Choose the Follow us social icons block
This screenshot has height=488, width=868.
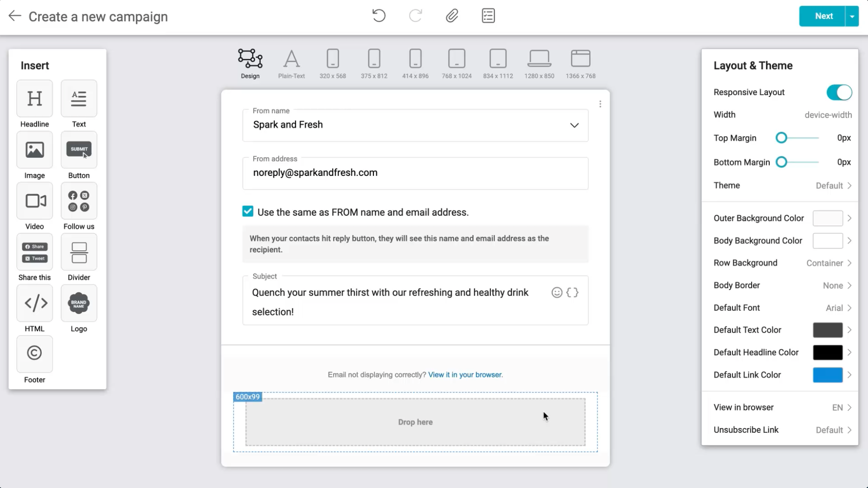pos(79,201)
